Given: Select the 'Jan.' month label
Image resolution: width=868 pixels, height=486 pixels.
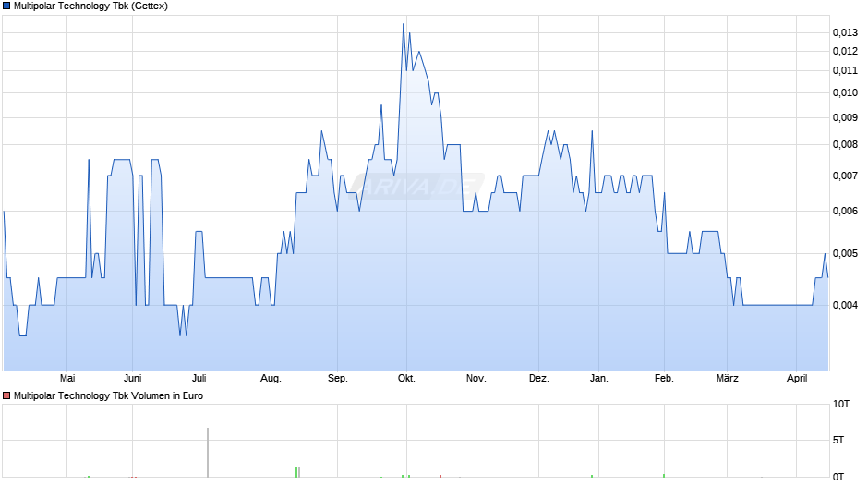Looking at the screenshot, I should click(599, 378).
